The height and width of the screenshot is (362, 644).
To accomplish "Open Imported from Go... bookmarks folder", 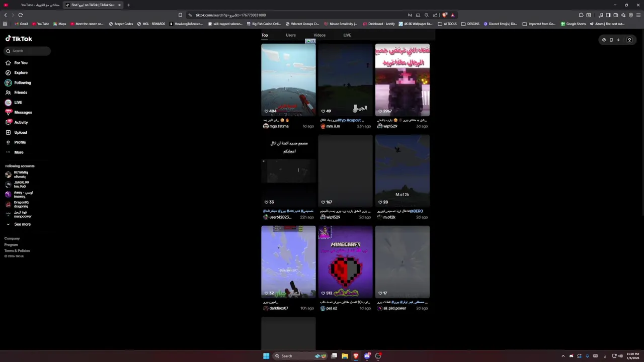I will [539, 24].
